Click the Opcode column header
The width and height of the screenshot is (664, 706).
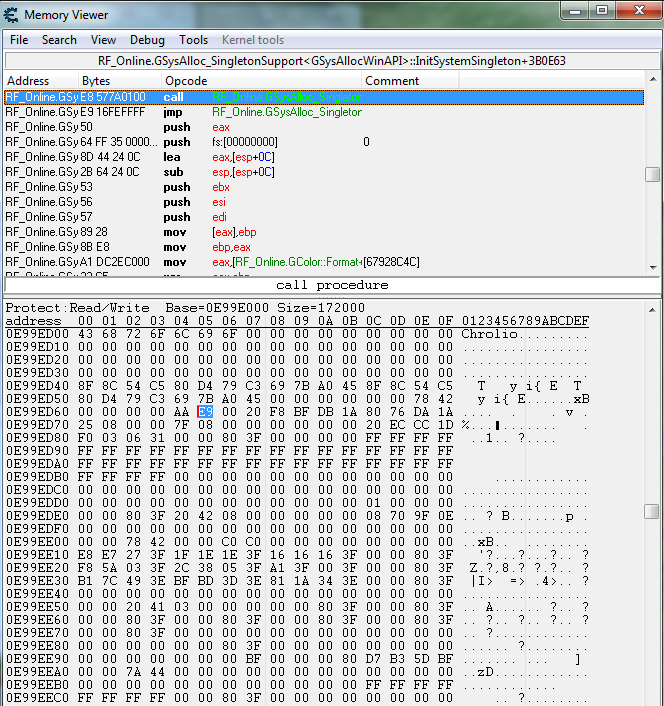pyautogui.click(x=261, y=81)
